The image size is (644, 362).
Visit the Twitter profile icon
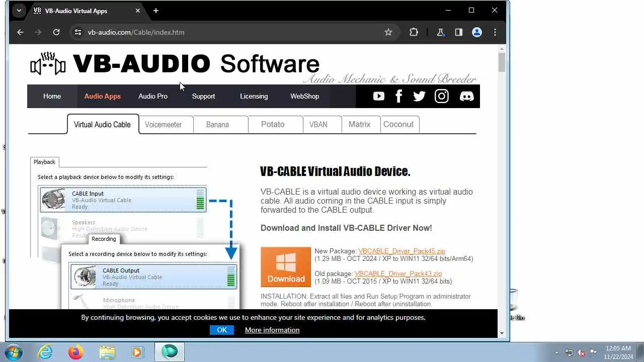tap(419, 96)
